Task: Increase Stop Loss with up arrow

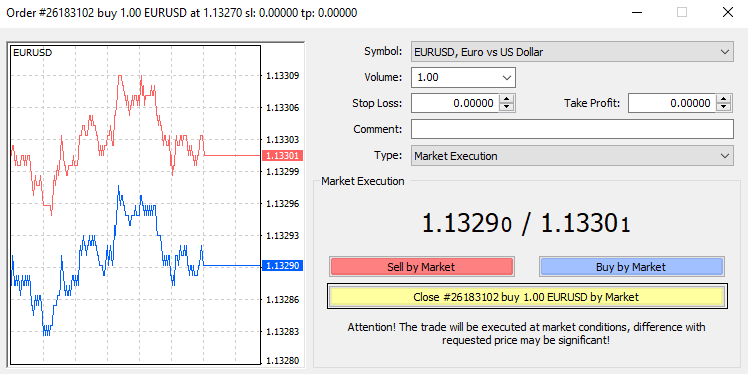Action: [x=506, y=99]
